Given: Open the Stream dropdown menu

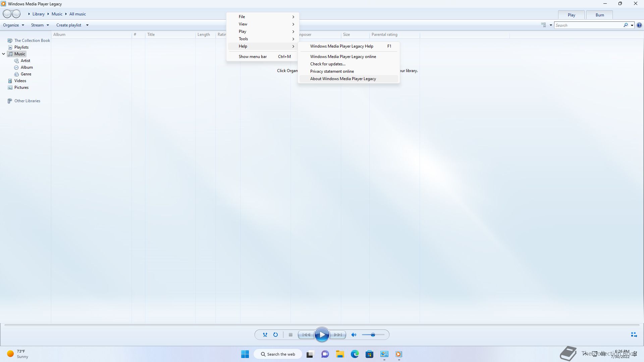Looking at the screenshot, I should (40, 25).
